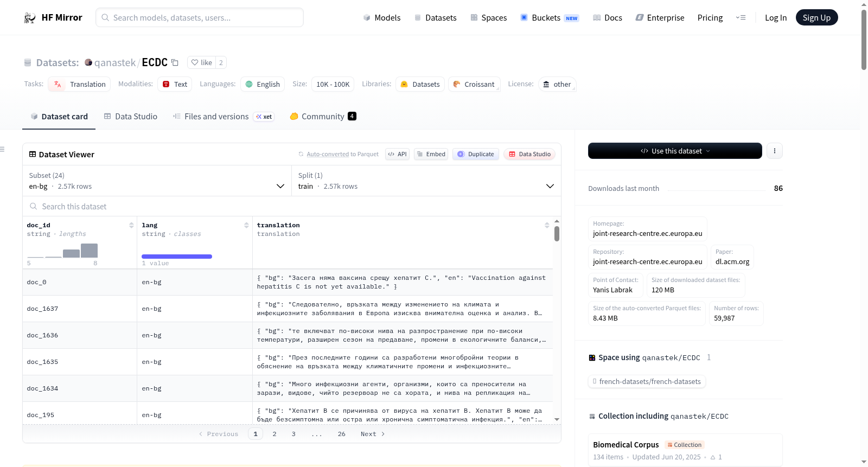This screenshot has width=868, height=467.
Task: Click the HF Mirror logo icon
Action: click(30, 18)
